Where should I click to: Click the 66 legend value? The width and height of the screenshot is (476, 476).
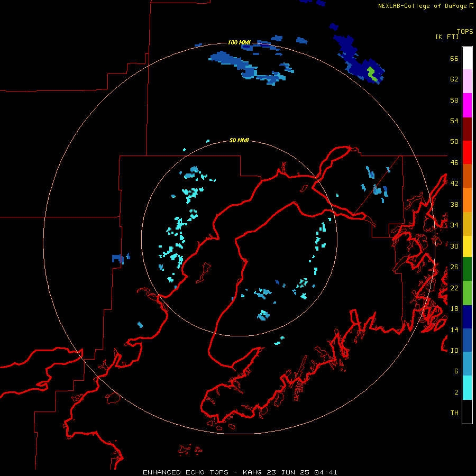pyautogui.click(x=454, y=58)
